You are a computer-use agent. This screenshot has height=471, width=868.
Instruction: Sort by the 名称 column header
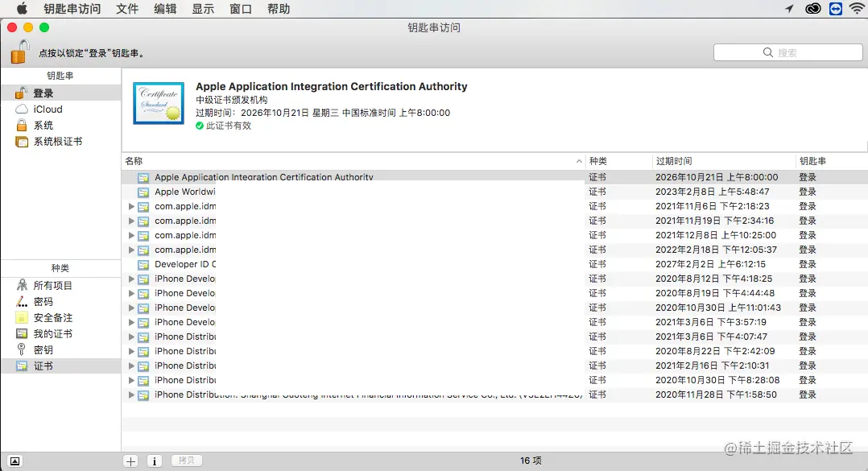tap(353, 161)
